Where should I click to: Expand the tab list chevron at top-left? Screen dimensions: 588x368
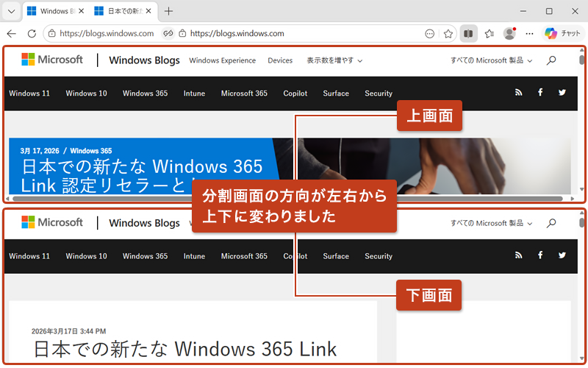point(11,11)
